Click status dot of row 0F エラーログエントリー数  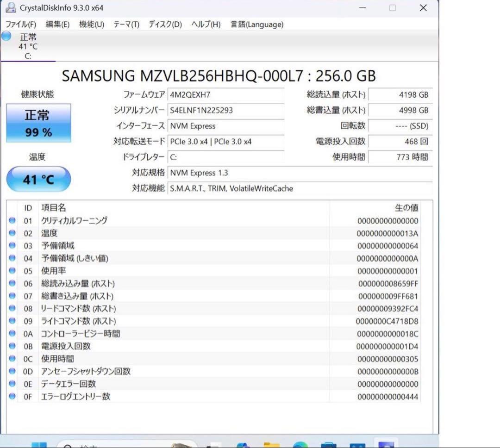[x=12, y=396]
